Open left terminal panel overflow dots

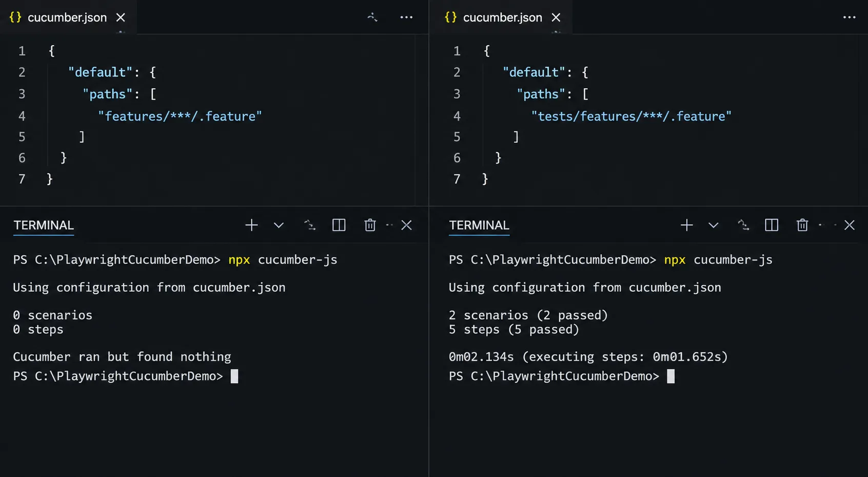389,225
